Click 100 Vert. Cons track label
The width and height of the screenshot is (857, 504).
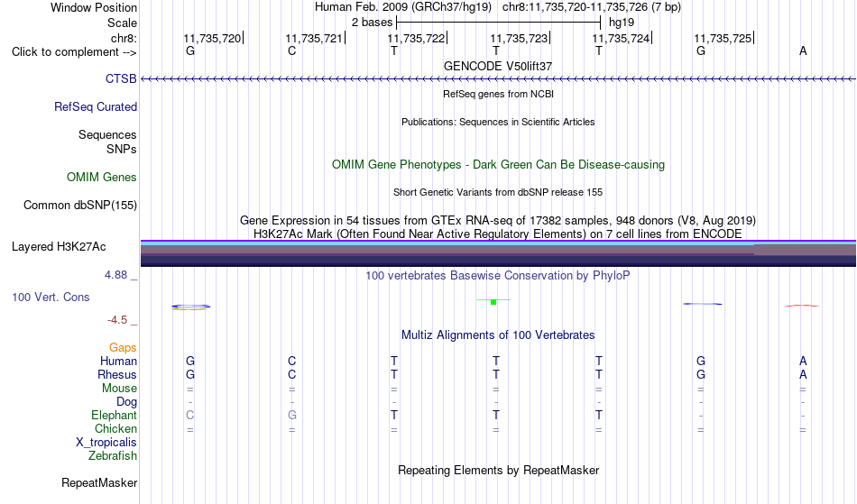[x=51, y=297]
